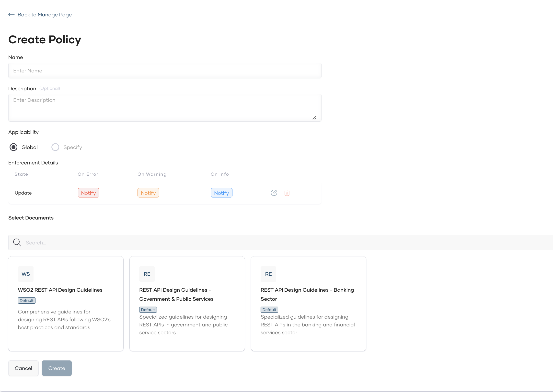Focus the Enter Name input field
The width and height of the screenshot is (553, 392).
165,71
